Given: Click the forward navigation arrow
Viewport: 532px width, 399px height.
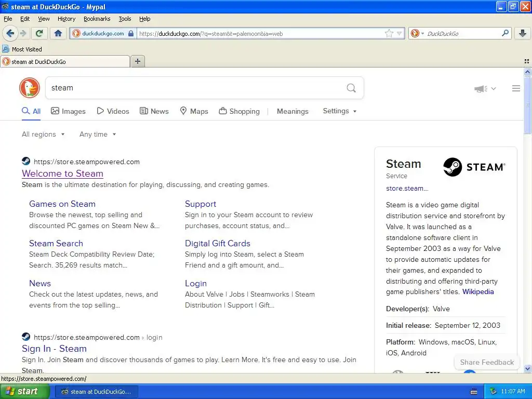Looking at the screenshot, I should click(23, 33).
